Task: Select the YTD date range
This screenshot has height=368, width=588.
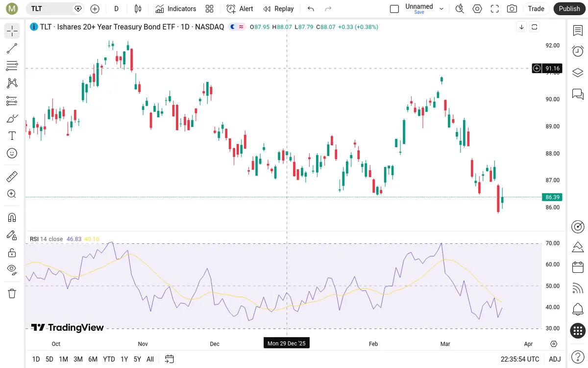Action: (x=109, y=359)
